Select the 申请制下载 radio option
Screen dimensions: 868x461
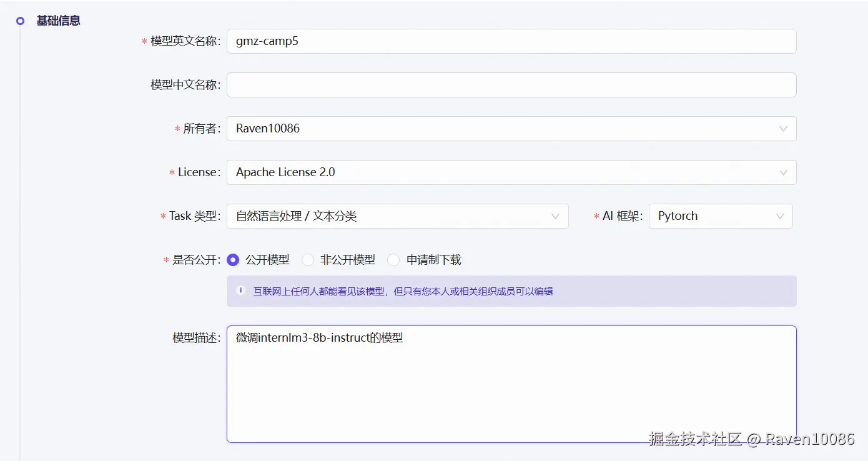pyautogui.click(x=393, y=260)
